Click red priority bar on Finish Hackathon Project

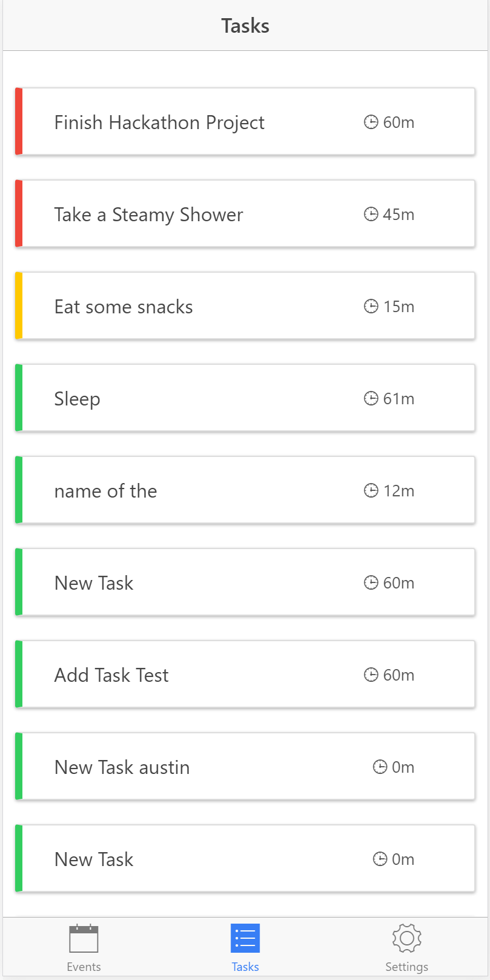(19, 121)
